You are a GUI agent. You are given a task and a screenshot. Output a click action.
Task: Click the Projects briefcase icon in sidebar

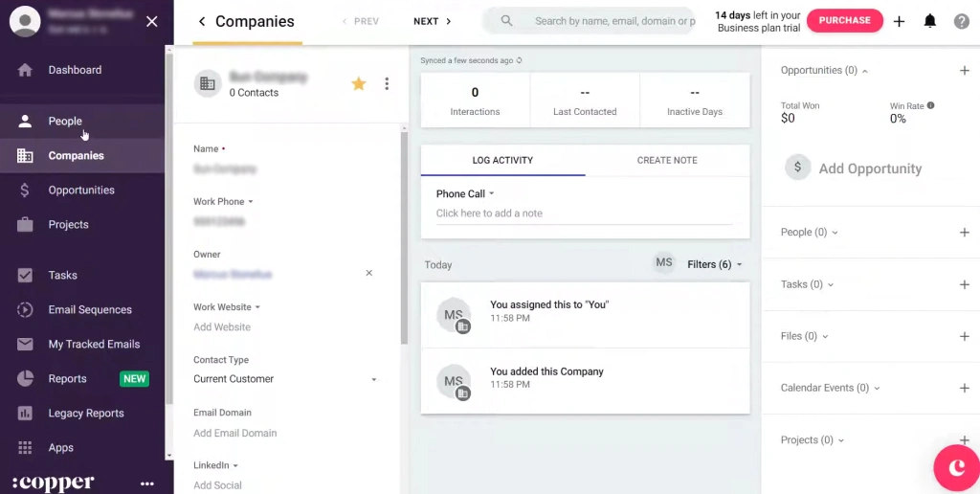25,224
